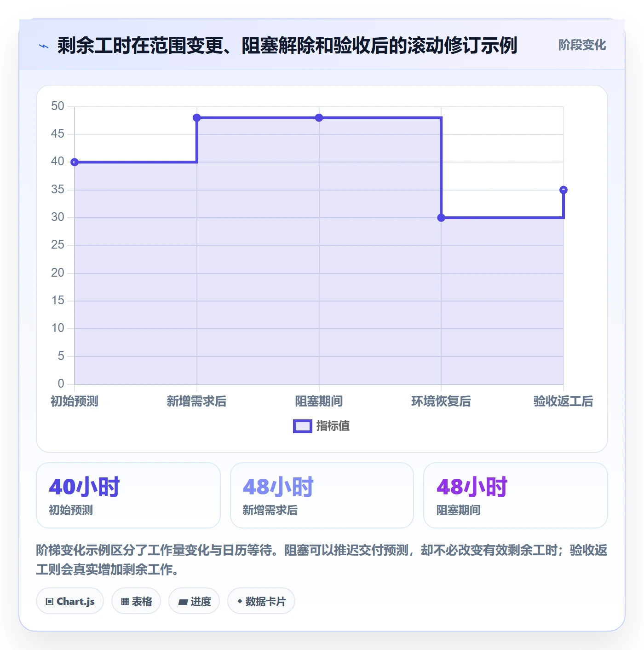
Task: Click the lightning bolt icon beside the title
Action: pyautogui.click(x=44, y=46)
